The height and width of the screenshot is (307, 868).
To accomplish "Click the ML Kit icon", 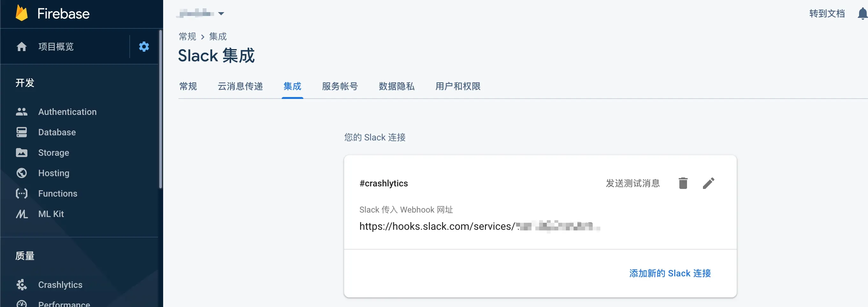I will [x=22, y=214].
